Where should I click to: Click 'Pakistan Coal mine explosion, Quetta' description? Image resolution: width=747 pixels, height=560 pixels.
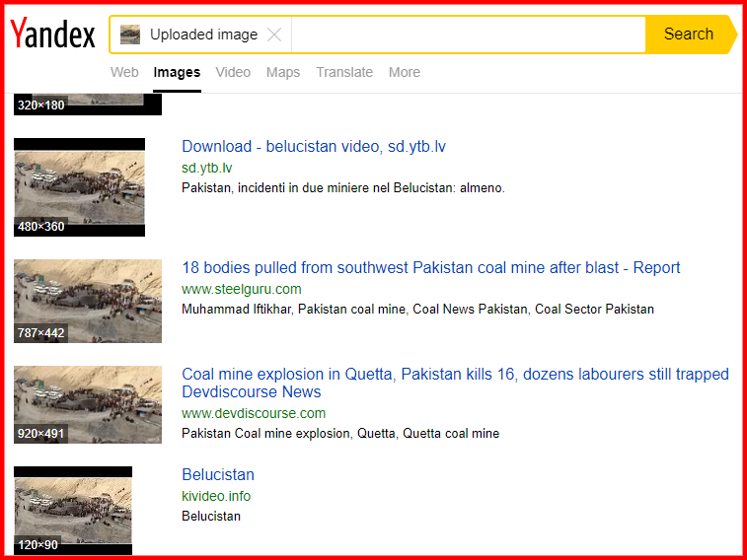click(x=340, y=434)
